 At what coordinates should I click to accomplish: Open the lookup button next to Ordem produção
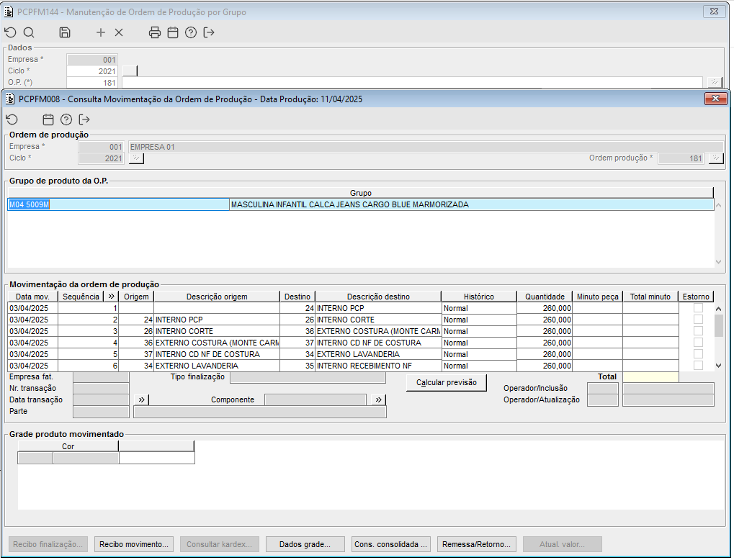click(715, 158)
